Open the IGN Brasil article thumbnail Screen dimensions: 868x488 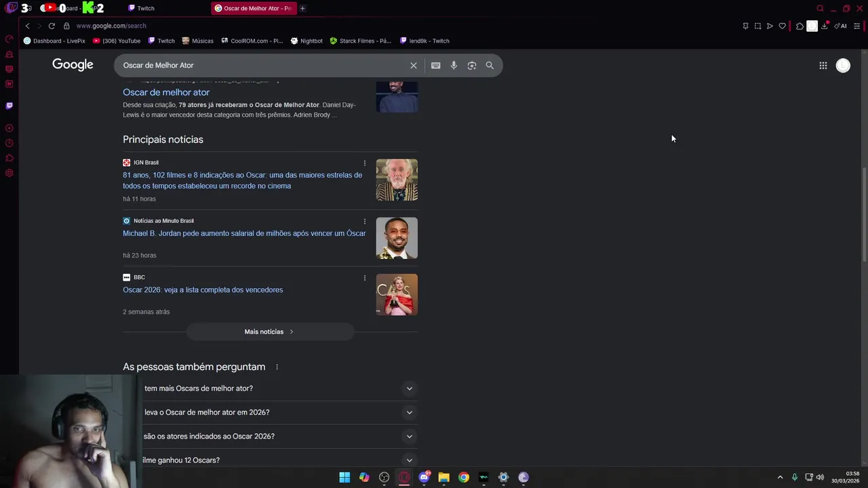point(397,180)
